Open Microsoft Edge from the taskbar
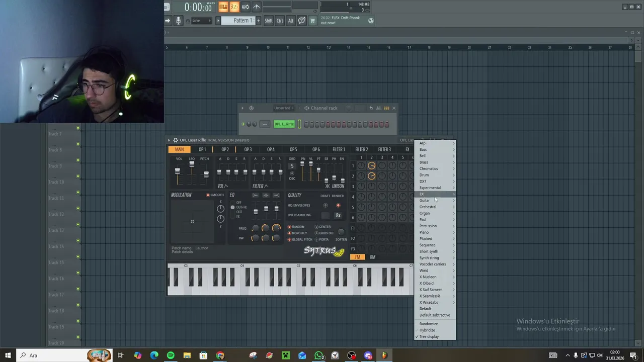 click(154, 355)
